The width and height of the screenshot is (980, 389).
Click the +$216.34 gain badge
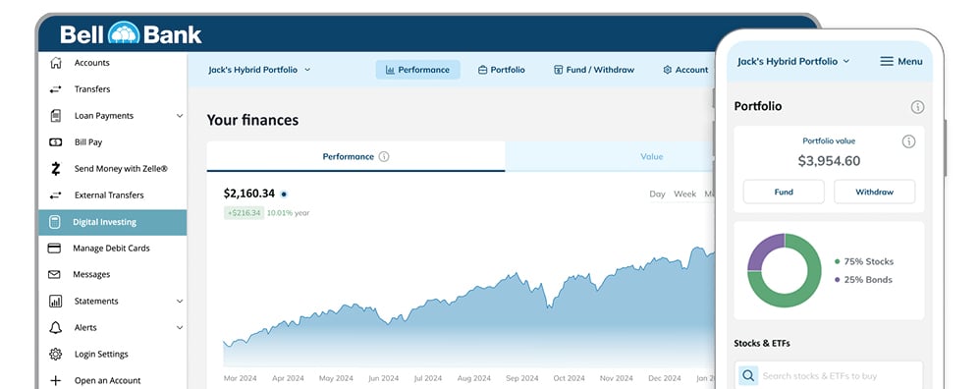244,213
